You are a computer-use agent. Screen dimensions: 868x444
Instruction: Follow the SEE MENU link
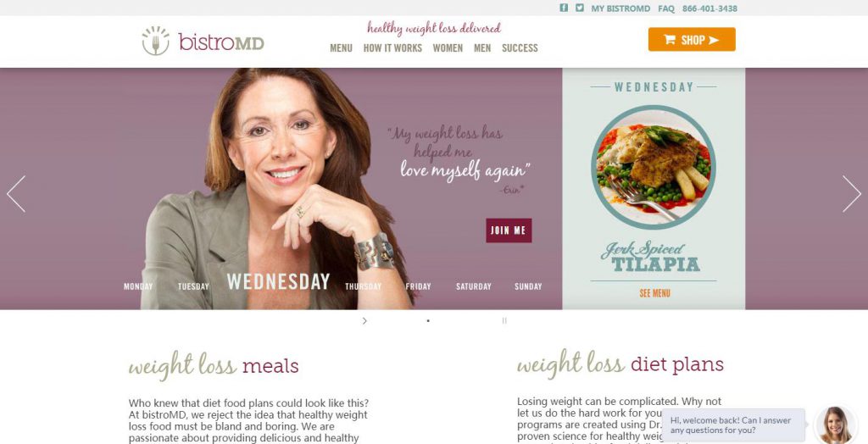(x=655, y=293)
